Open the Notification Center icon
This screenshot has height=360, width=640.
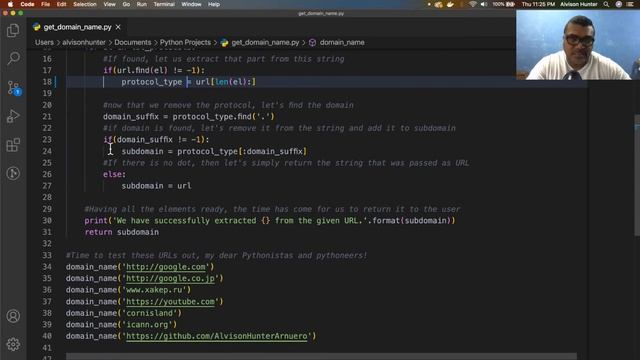click(x=630, y=4)
